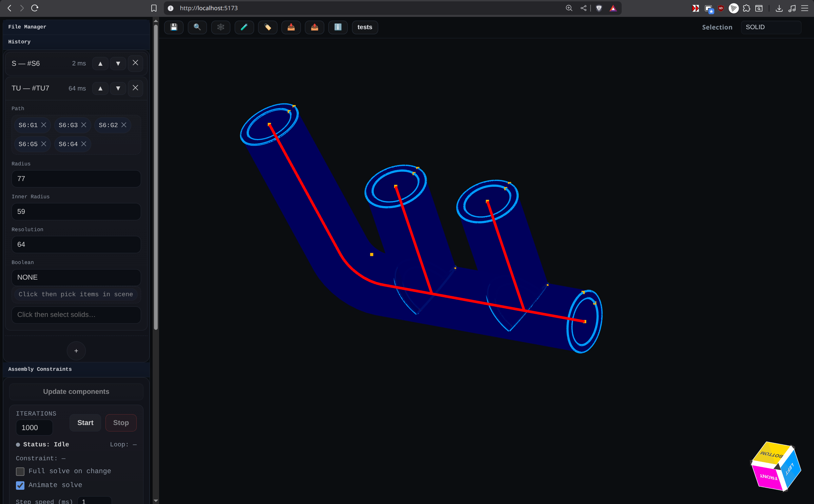
Task: Click the Start iterations button
Action: [85, 423]
